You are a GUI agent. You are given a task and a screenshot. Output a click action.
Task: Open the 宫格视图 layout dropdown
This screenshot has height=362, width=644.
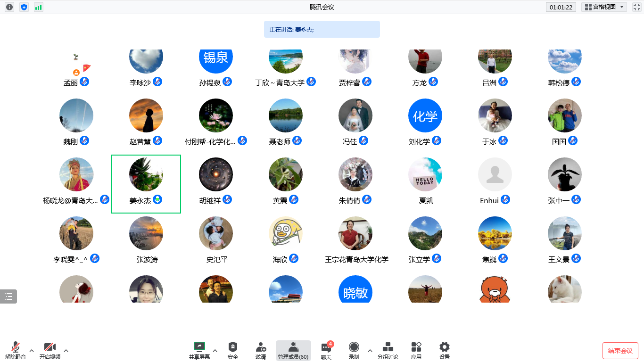(604, 7)
